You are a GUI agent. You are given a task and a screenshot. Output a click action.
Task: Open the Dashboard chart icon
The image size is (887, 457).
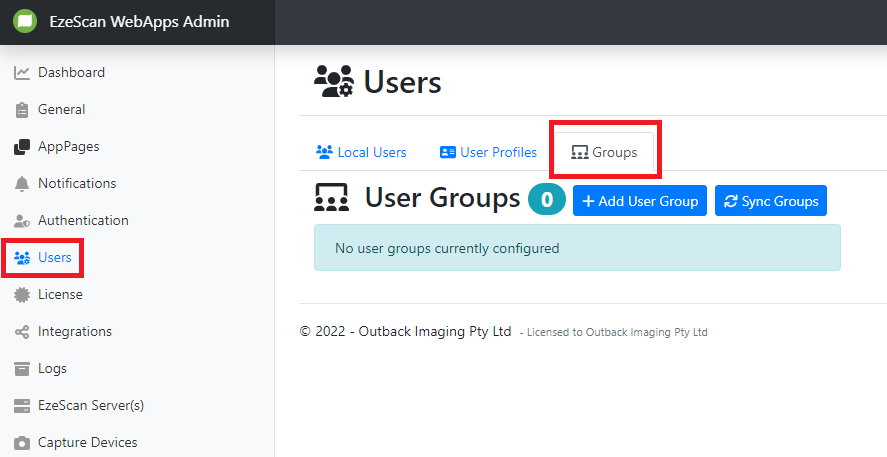(22, 73)
